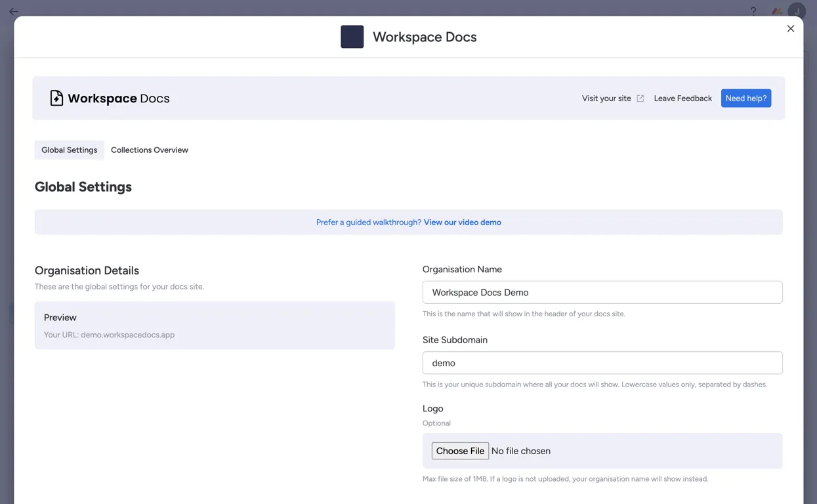
Task: Focus the Organisation Name input field
Action: pyautogui.click(x=602, y=292)
